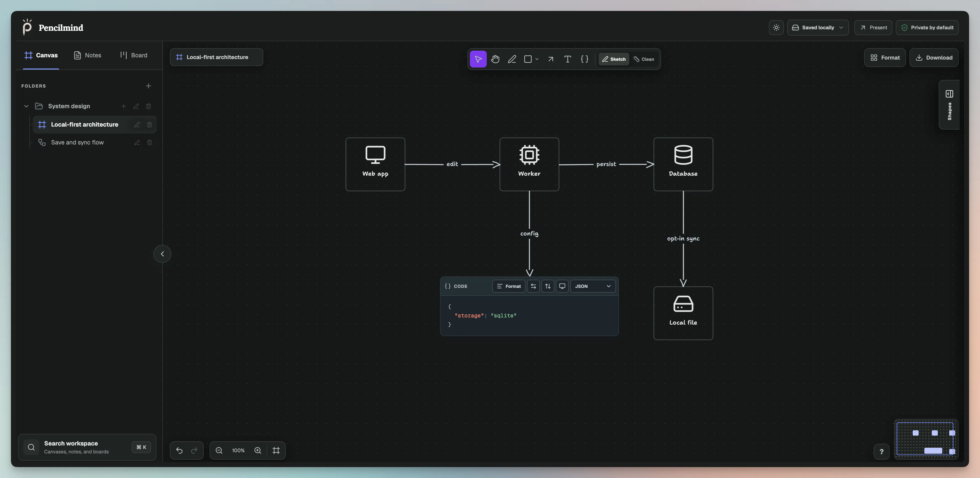This screenshot has width=980, height=478.
Task: Pick the rectangle shape tool
Action: tap(528, 59)
